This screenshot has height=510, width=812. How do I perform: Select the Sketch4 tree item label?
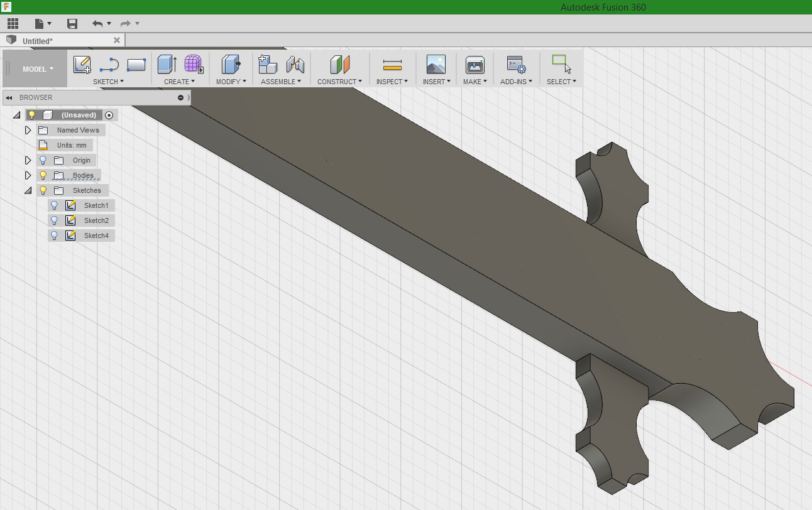(x=96, y=236)
